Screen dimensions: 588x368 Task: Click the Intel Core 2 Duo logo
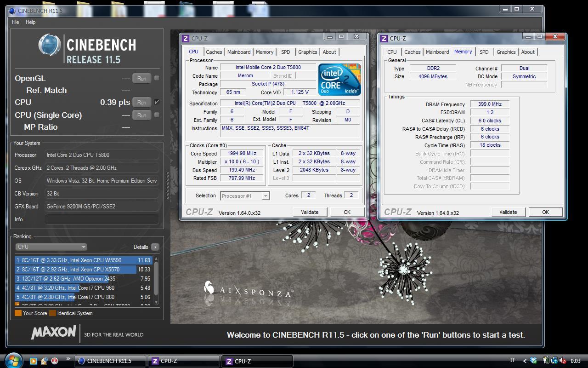(339, 80)
